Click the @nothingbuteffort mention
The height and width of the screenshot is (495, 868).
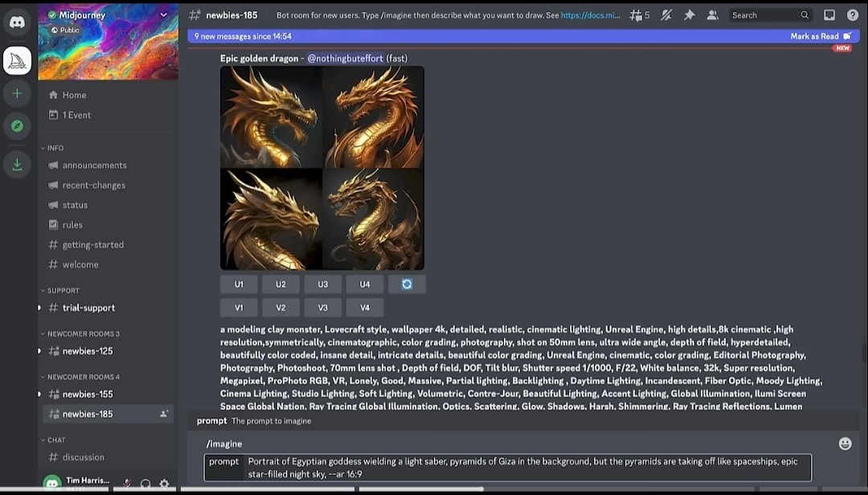tap(345, 58)
